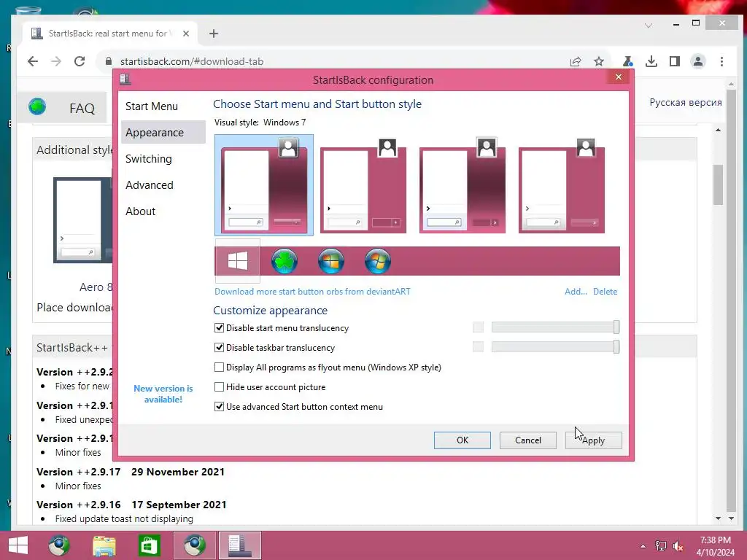This screenshot has width=747, height=560.
Task: Open the Chrome Labs flask icon
Action: point(628,61)
